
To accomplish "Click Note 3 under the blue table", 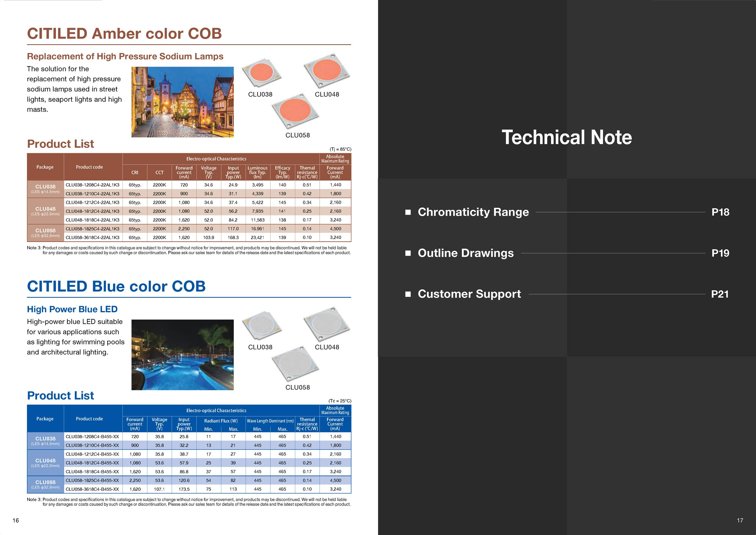I will coord(189,502).
